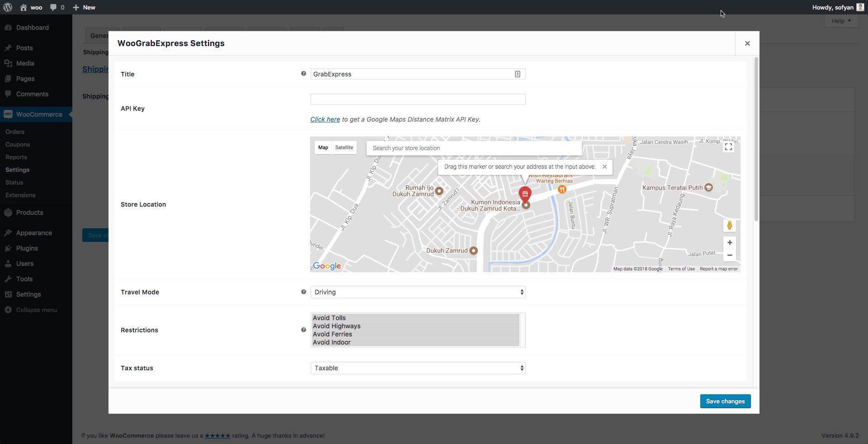
Task: Expand the Help dropdown tab
Action: [x=841, y=21]
